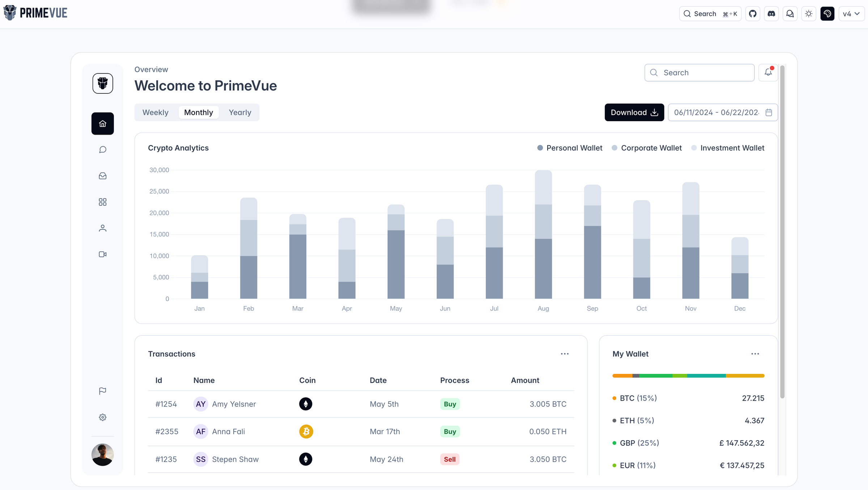The width and height of the screenshot is (868, 490).
Task: Select the inbox icon in sidebar
Action: click(x=103, y=176)
